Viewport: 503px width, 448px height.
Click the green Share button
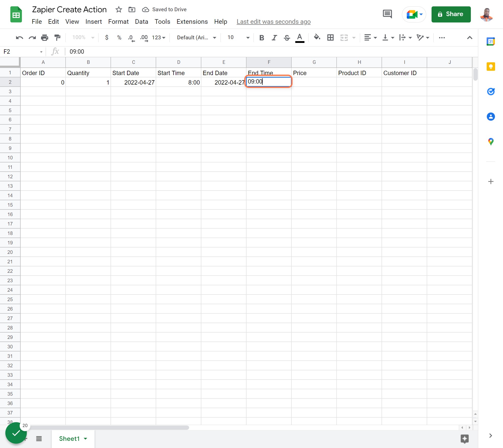click(451, 14)
